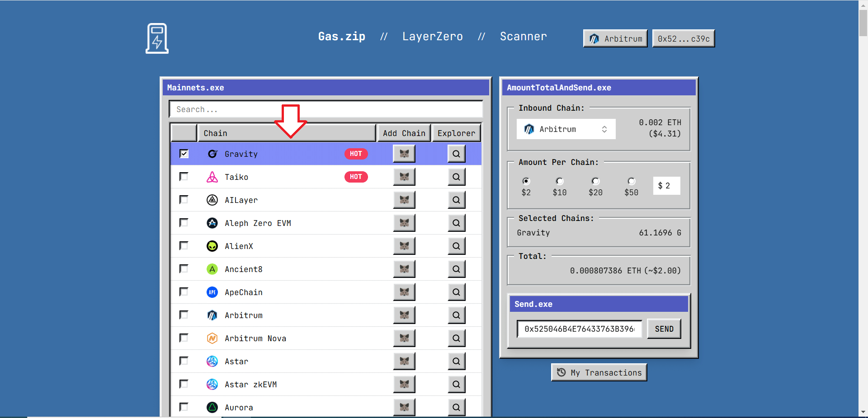Add Gravity chain to MetaMask
This screenshot has width=868, height=418.
(x=404, y=154)
